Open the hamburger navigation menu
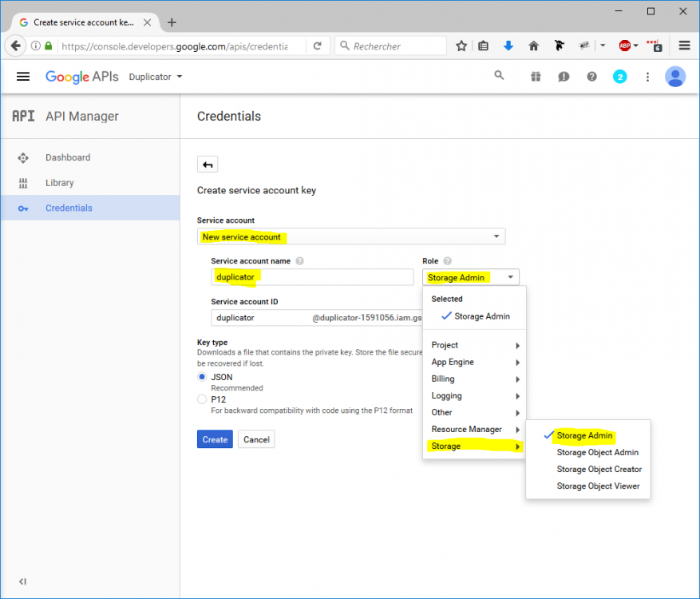 pos(23,77)
